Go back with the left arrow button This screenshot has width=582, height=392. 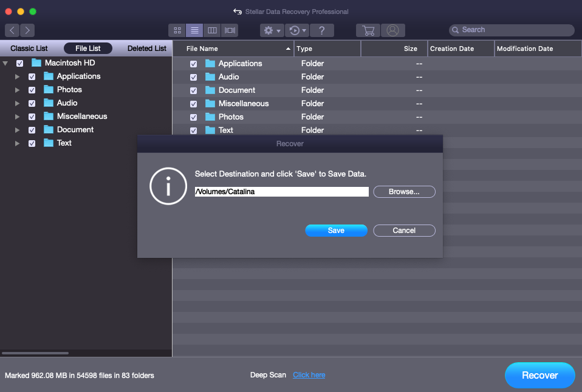[x=12, y=30]
